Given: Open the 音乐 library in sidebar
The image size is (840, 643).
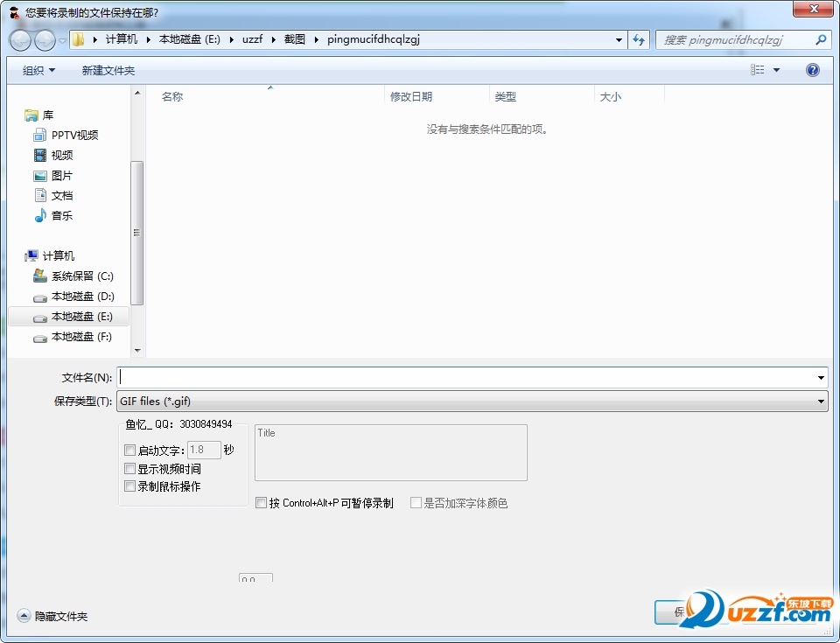Looking at the screenshot, I should 61,215.
